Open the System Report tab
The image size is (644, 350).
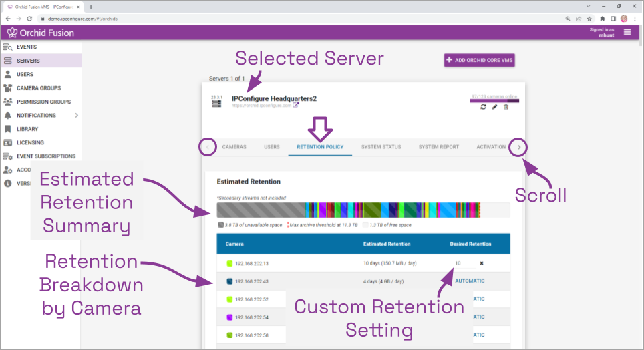[x=439, y=147]
